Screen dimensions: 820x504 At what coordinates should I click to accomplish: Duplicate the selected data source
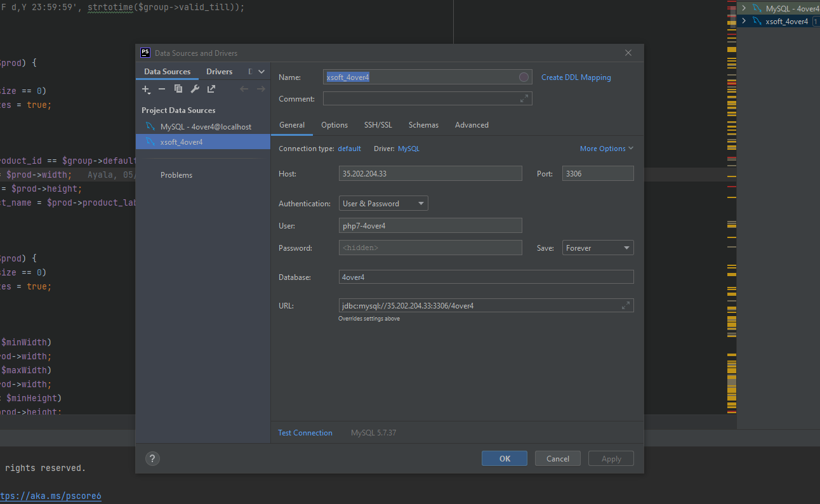point(178,90)
